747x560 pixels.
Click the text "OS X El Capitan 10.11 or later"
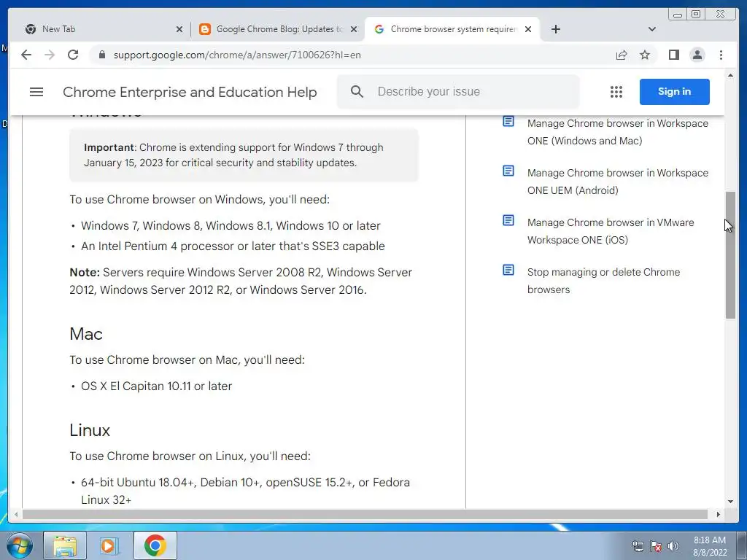click(x=156, y=386)
